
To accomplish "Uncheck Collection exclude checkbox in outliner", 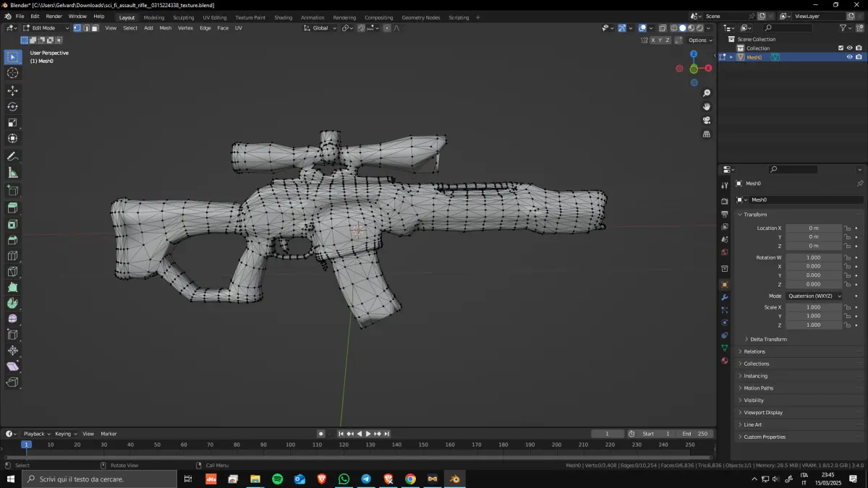I will pyautogui.click(x=841, y=48).
